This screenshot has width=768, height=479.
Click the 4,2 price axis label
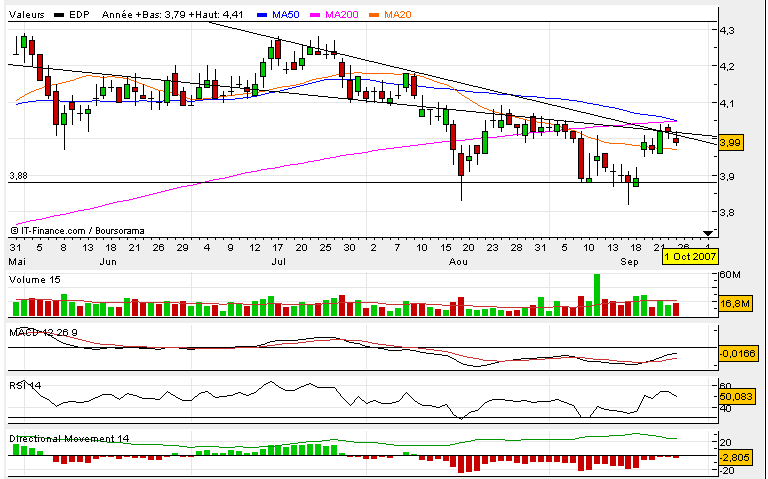coord(727,67)
